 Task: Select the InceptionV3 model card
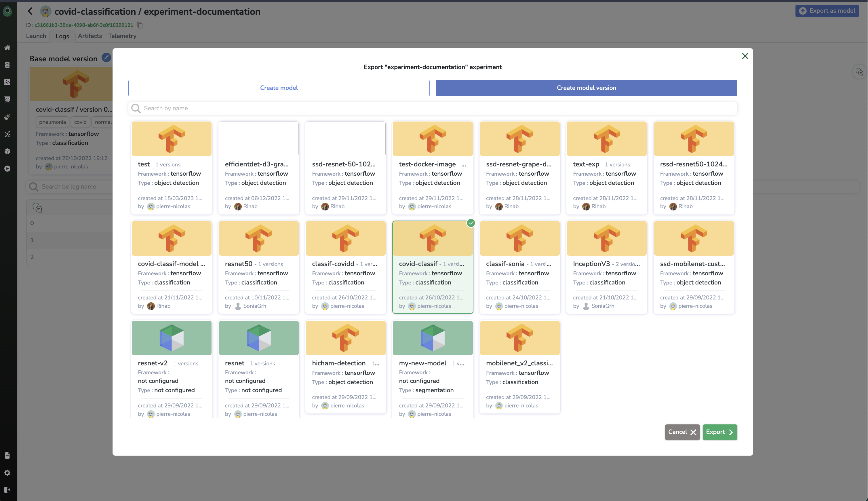(607, 267)
